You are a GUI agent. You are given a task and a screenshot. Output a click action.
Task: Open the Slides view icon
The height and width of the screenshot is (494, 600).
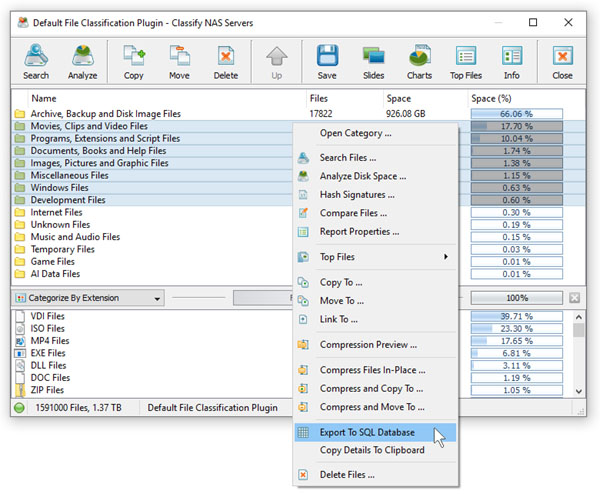373,56
